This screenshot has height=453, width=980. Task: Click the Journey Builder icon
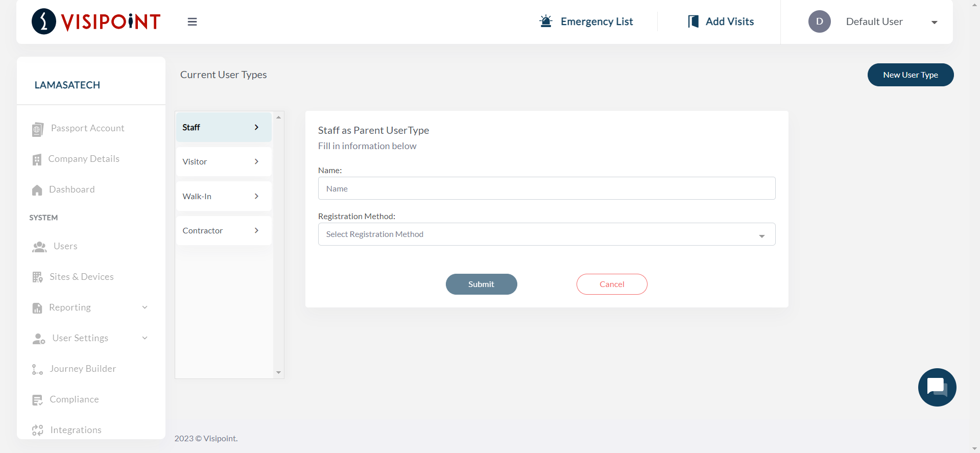pyautogui.click(x=37, y=369)
